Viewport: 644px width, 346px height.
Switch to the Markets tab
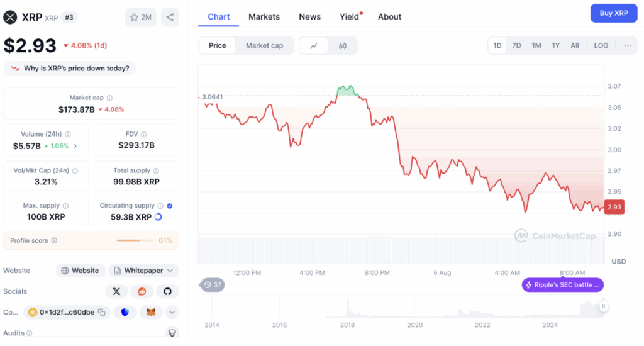click(264, 16)
